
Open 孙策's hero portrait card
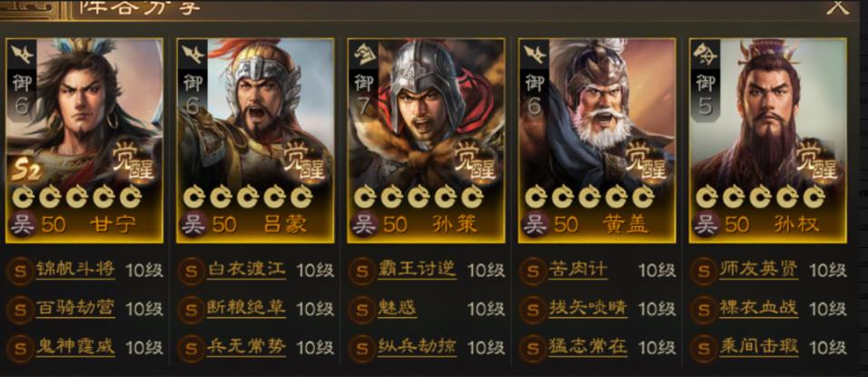coord(426,141)
